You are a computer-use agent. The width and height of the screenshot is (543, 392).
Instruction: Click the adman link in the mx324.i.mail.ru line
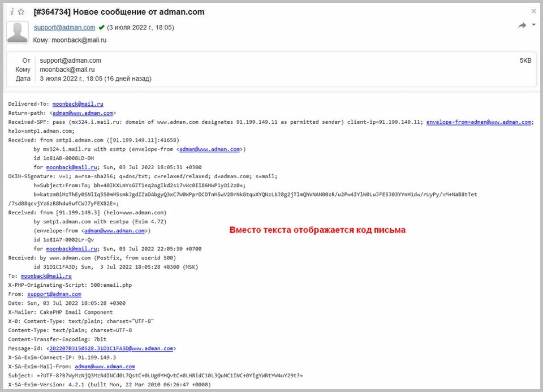[209, 149]
